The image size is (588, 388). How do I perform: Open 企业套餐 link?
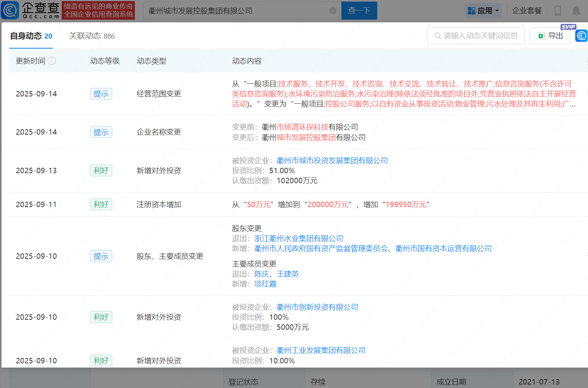coord(527,11)
